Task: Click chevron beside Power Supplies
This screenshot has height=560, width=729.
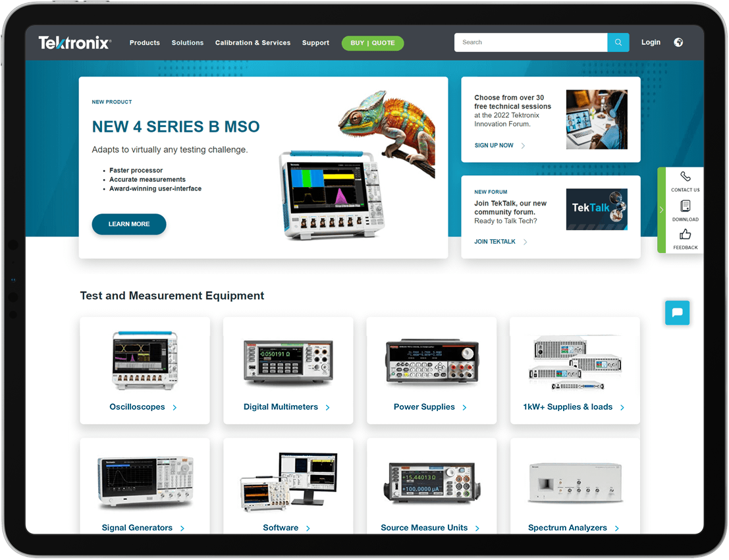Action: pyautogui.click(x=464, y=407)
